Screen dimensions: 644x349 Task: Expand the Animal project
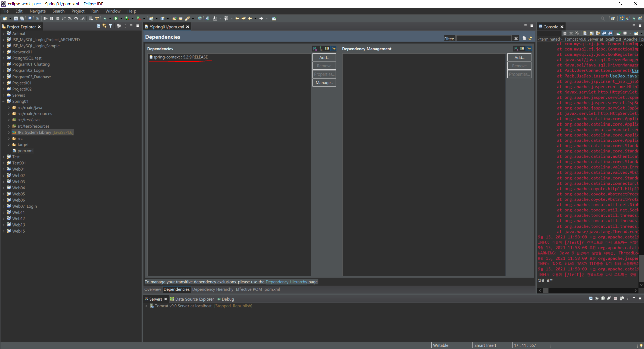click(4, 34)
